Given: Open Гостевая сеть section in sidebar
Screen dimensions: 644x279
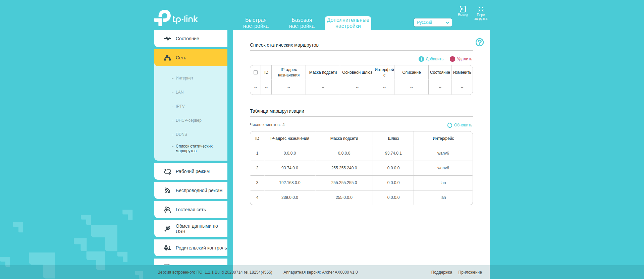Looking at the screenshot, I should (191, 210).
